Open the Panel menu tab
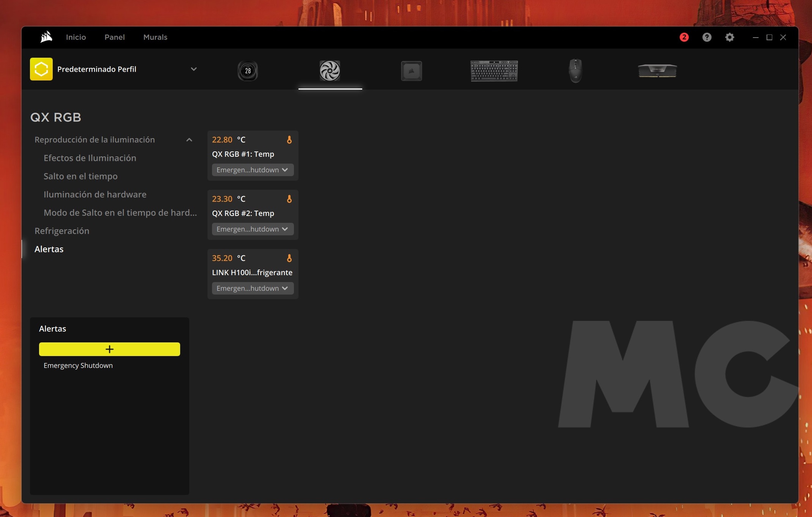The height and width of the screenshot is (517, 812). pos(115,37)
